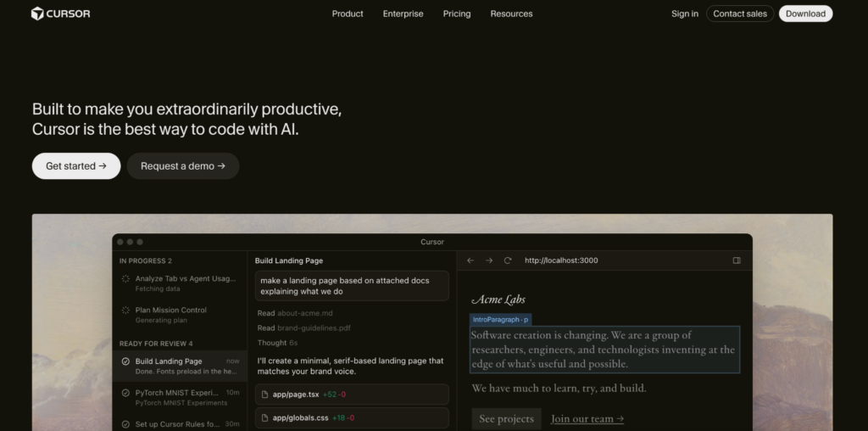Click the Download button
868x431 pixels.
click(x=805, y=14)
